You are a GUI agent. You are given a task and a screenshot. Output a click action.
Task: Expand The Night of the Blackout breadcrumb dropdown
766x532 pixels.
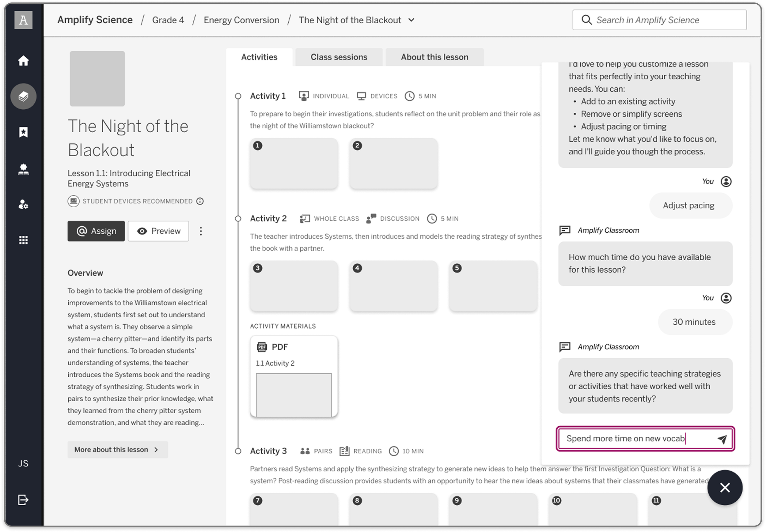point(411,20)
